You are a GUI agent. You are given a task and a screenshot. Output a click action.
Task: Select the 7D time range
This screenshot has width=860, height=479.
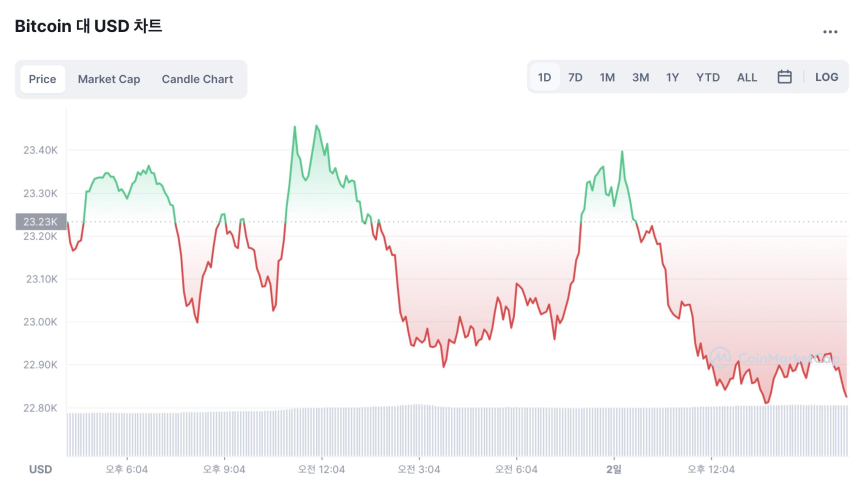575,77
